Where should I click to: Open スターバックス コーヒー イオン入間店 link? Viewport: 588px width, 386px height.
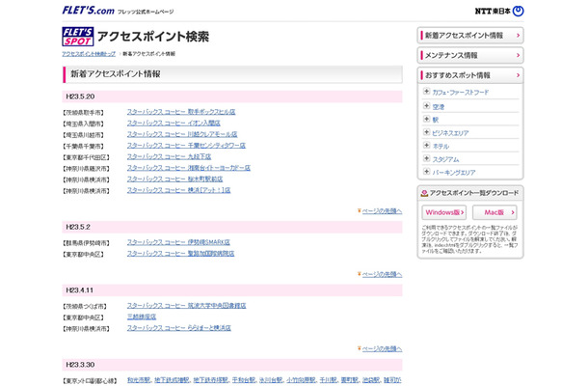coord(174,124)
